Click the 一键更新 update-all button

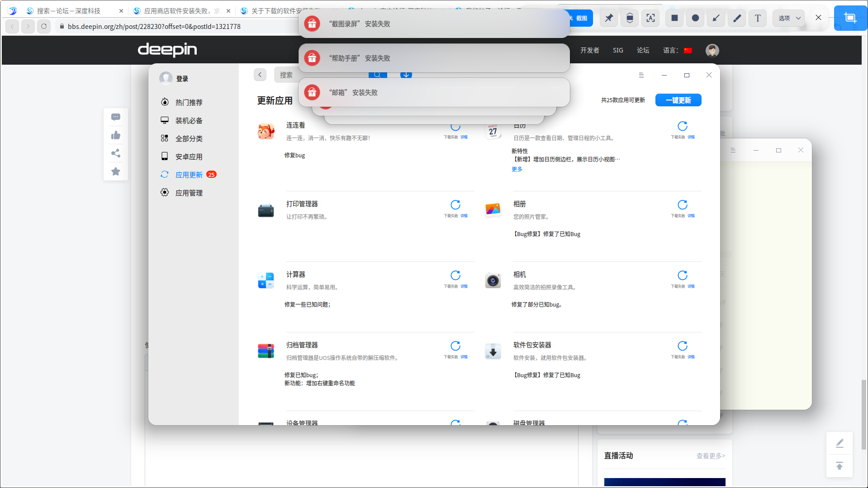coord(678,100)
